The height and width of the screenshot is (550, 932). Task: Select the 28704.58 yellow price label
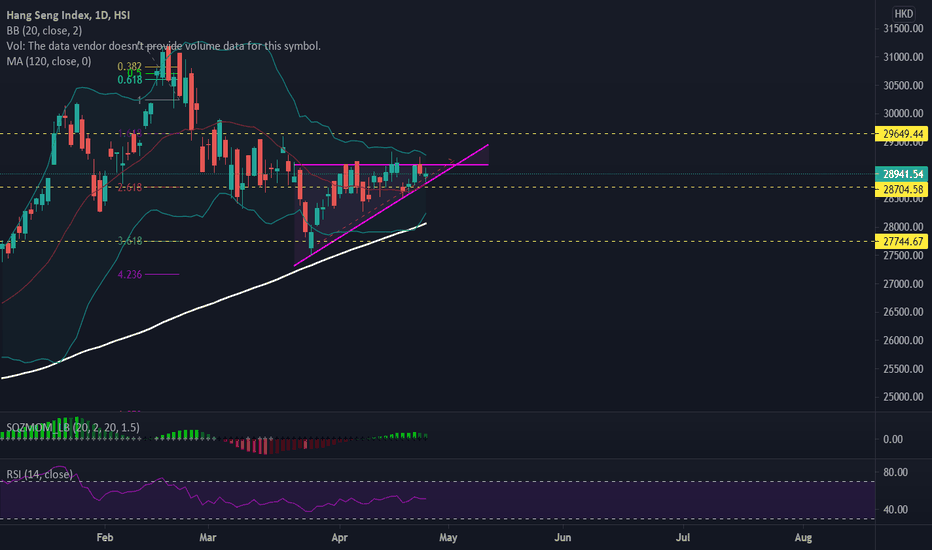click(902, 190)
